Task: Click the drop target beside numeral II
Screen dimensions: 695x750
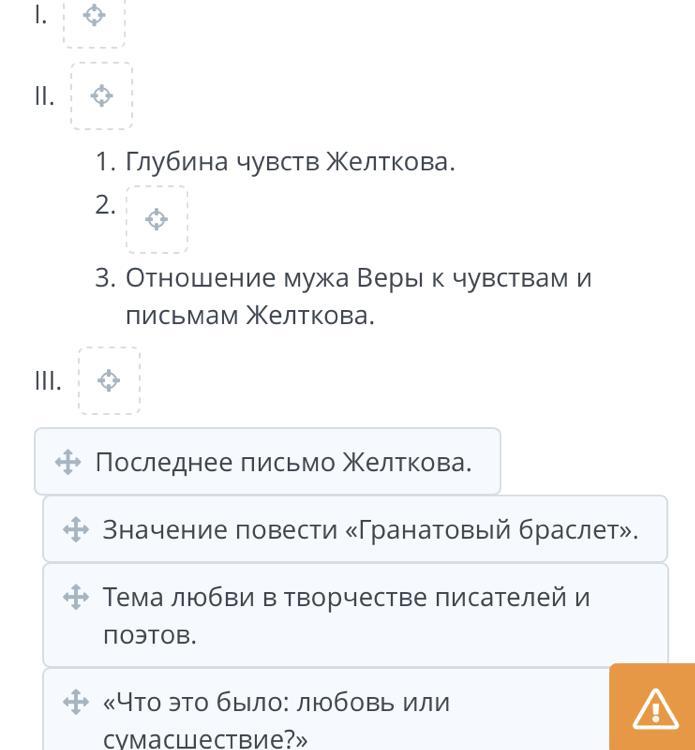Action: (x=101, y=96)
